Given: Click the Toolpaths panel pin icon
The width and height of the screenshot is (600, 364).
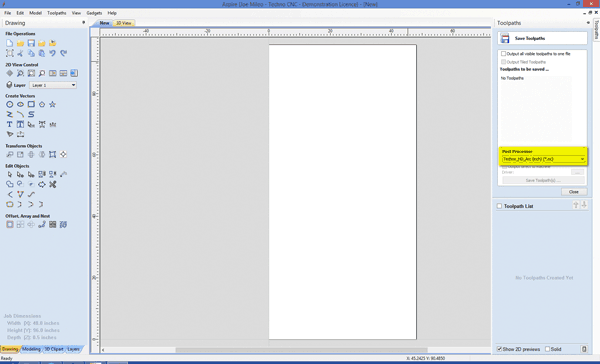Looking at the screenshot, I should [x=588, y=23].
